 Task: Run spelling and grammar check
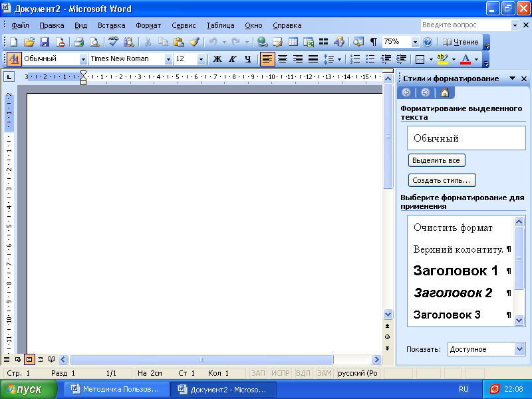tap(113, 42)
